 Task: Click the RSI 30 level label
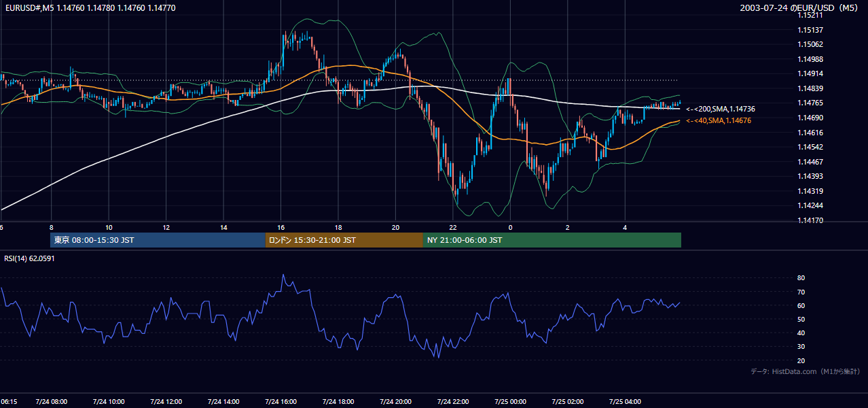click(x=801, y=347)
